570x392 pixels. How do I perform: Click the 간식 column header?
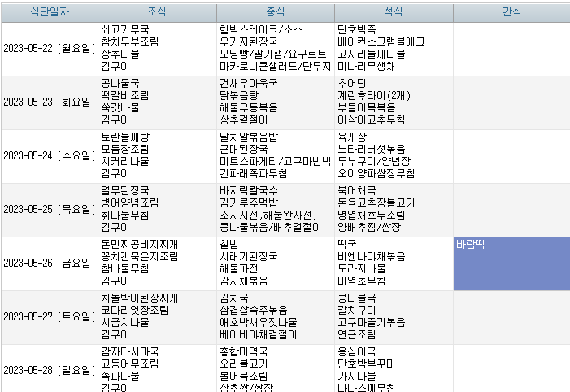click(x=511, y=12)
